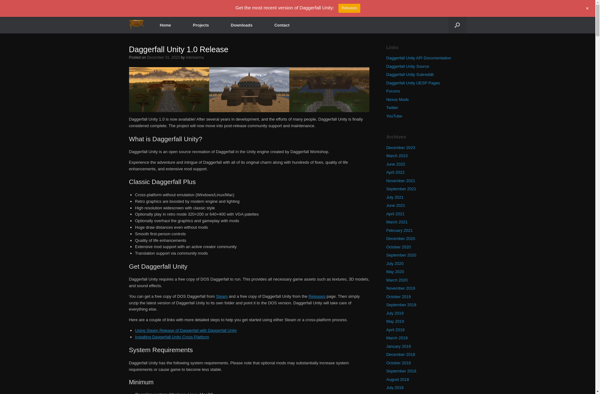Viewport: 600px width, 394px height.
Task: Open the Twitter sidebar link
Action: 392,108
